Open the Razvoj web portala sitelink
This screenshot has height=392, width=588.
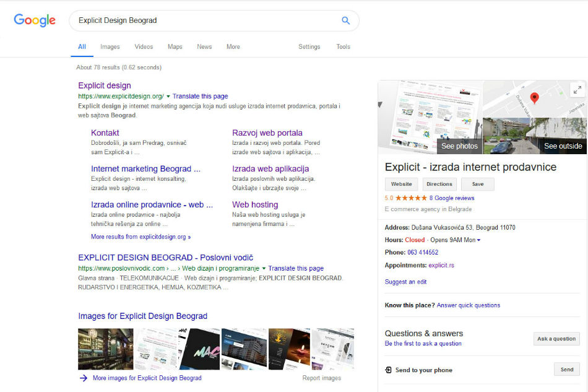(x=267, y=133)
